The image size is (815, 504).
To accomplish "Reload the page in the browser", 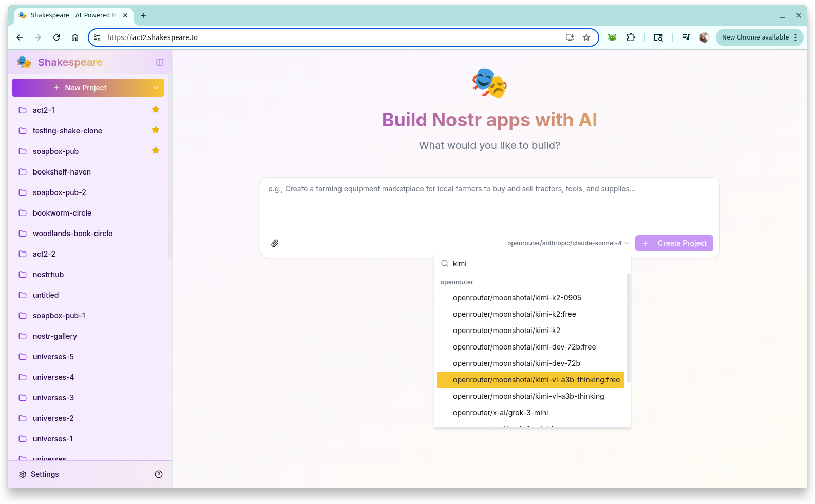I will click(56, 37).
